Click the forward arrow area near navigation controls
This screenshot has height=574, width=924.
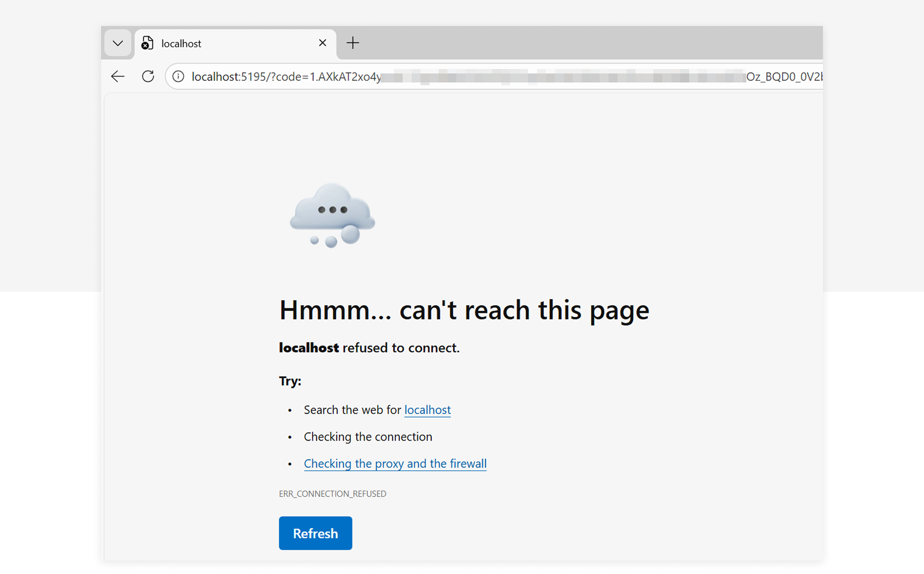[132, 76]
